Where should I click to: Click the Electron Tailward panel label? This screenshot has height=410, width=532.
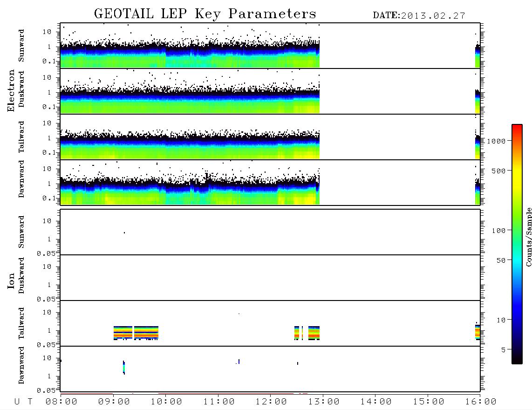[21, 137]
